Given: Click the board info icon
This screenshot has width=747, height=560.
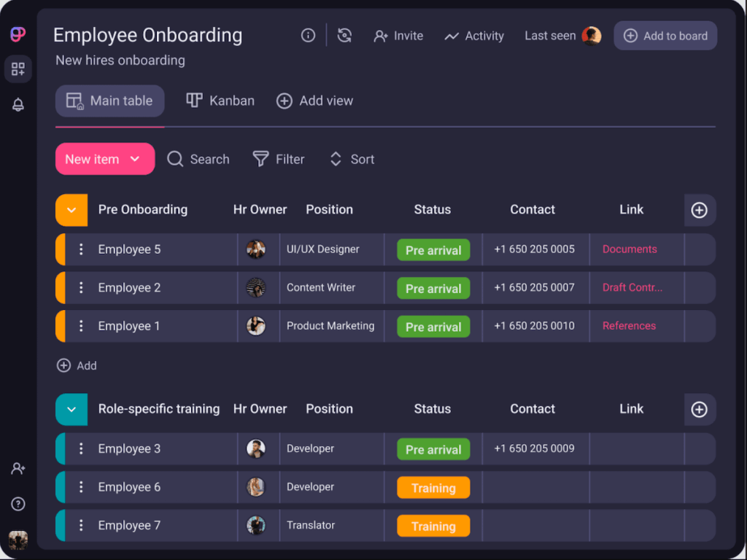Looking at the screenshot, I should (308, 36).
